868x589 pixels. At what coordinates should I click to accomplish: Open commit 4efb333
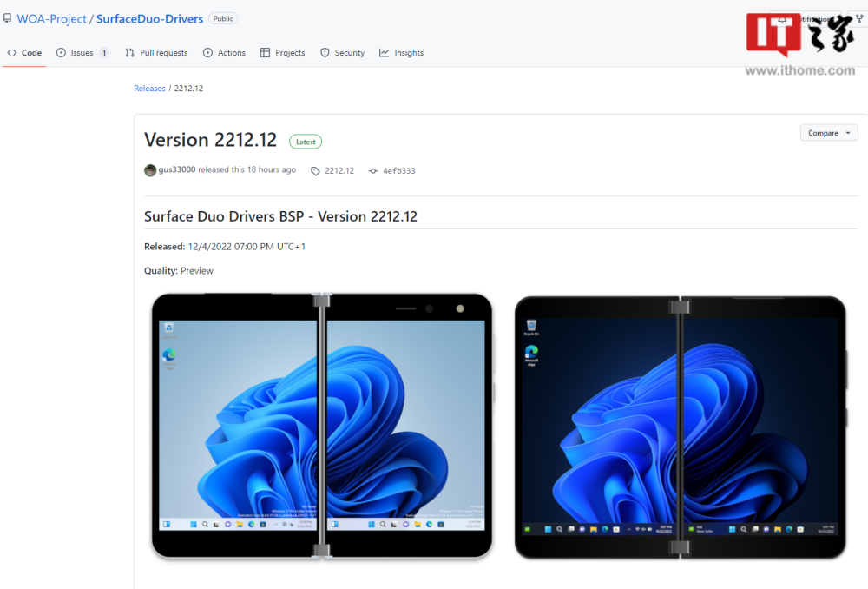click(x=399, y=170)
